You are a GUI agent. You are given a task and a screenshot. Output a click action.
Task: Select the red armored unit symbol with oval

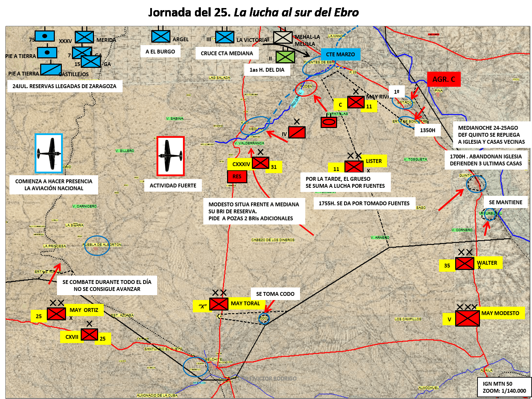click(329, 122)
